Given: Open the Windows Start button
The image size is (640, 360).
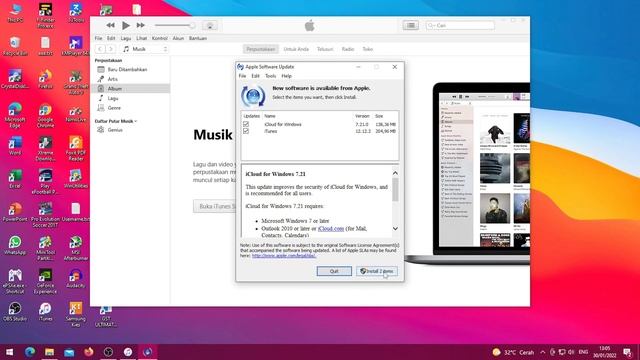Looking at the screenshot, I should pyautogui.click(x=9, y=352).
